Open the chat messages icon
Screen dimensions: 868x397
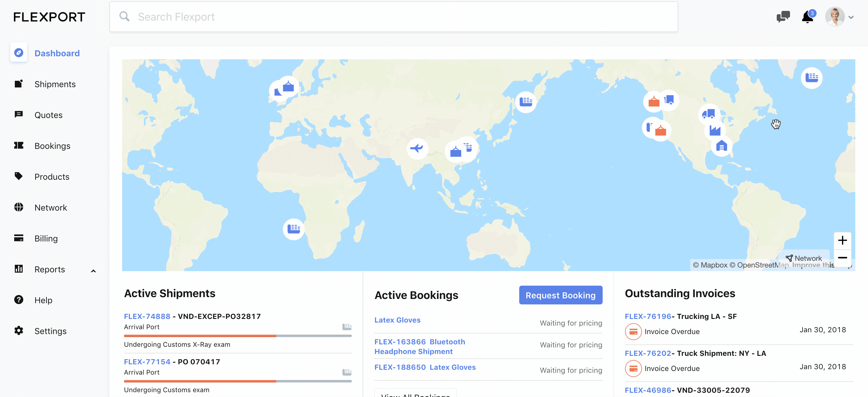pyautogui.click(x=783, y=17)
